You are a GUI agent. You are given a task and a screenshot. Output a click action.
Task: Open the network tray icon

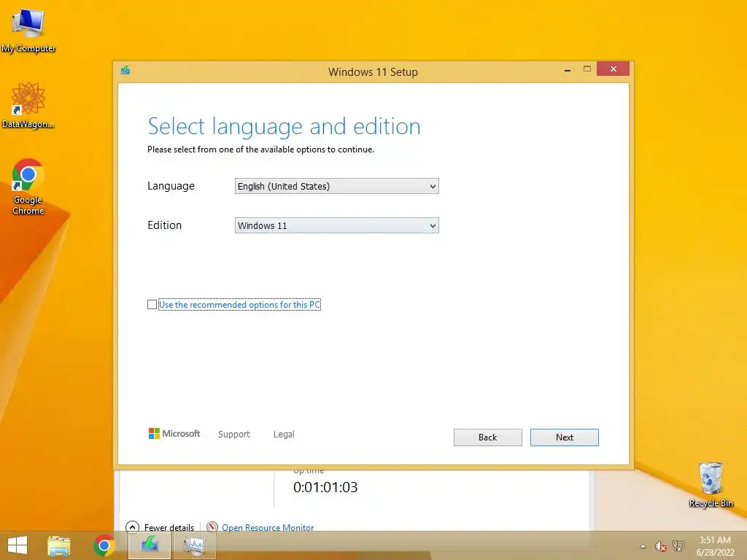(678, 545)
